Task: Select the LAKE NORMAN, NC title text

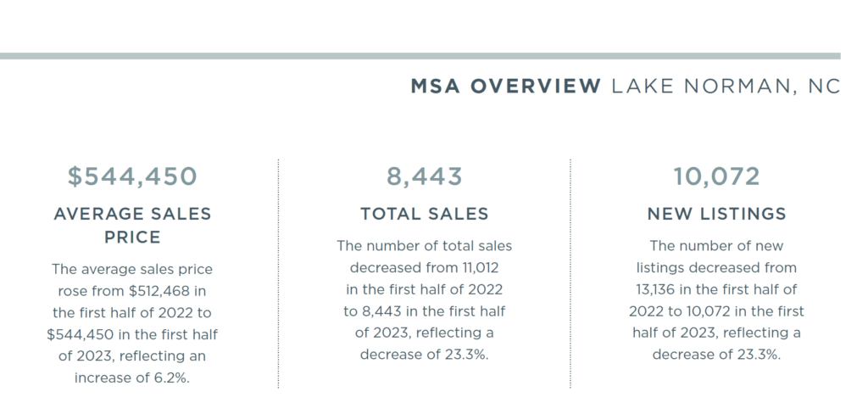Action: pos(725,86)
